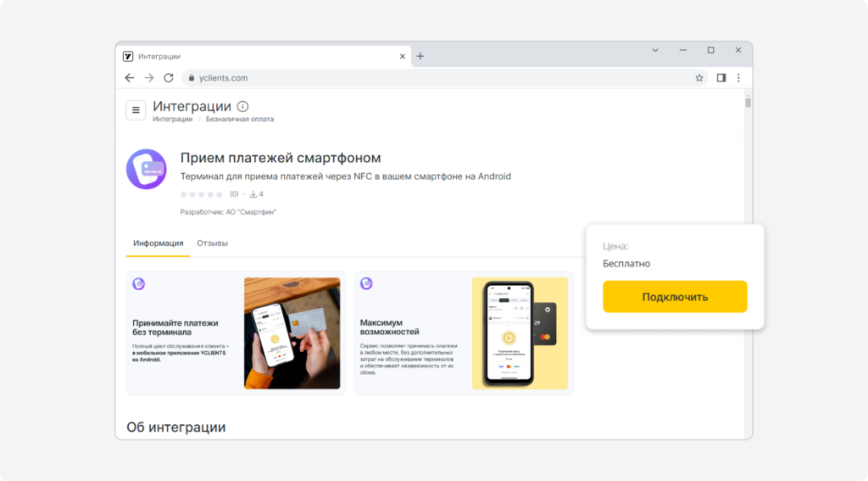The width and height of the screenshot is (868, 481).
Task: Click the five-star rating row
Action: coord(202,194)
